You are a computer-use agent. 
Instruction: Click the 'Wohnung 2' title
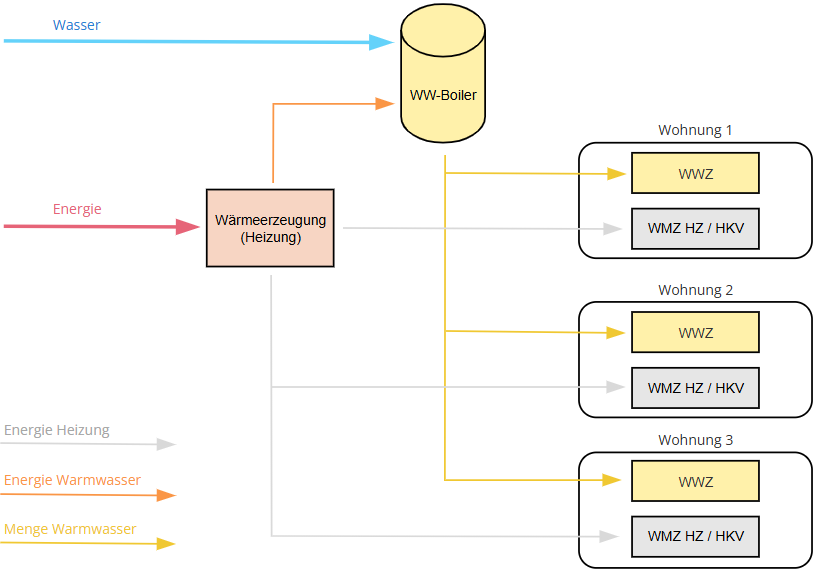695,290
